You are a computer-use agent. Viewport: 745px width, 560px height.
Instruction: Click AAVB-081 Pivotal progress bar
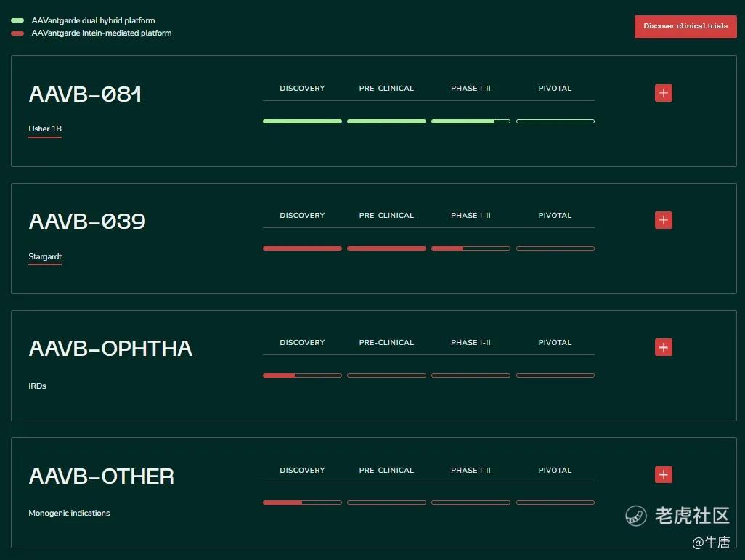(555, 121)
